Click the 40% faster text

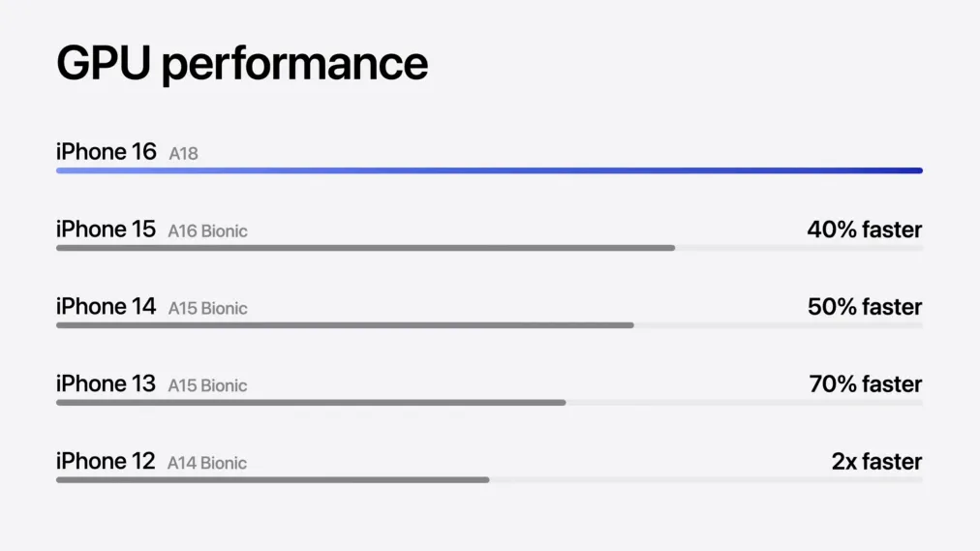[865, 230]
